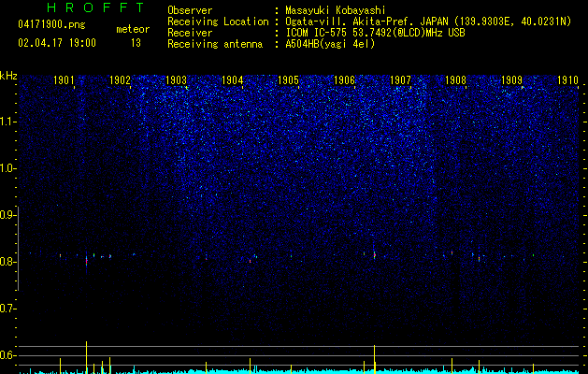
Task: Click the 1906 time marker
Action: pos(344,80)
